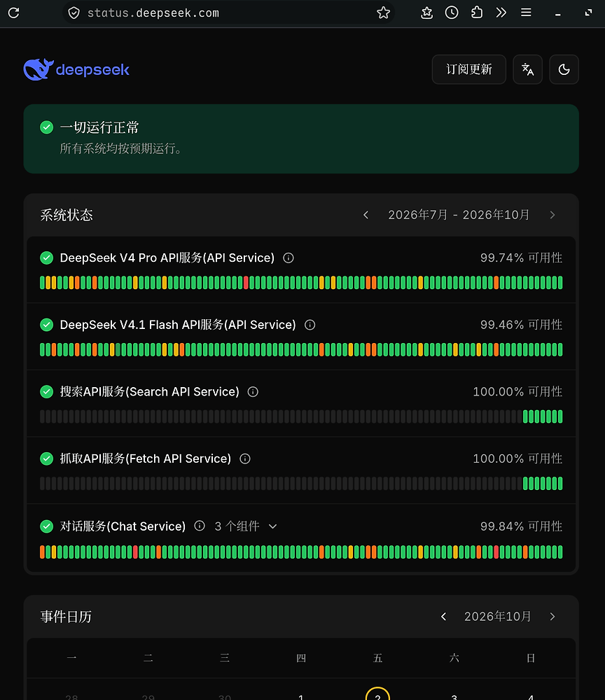Click green check next to V4 Pro API
The width and height of the screenshot is (605, 700).
[46, 258]
